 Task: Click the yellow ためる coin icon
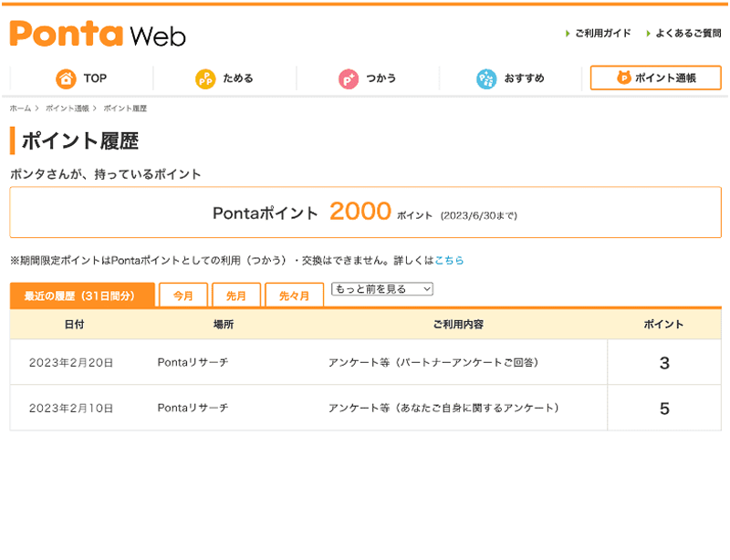coord(205,78)
